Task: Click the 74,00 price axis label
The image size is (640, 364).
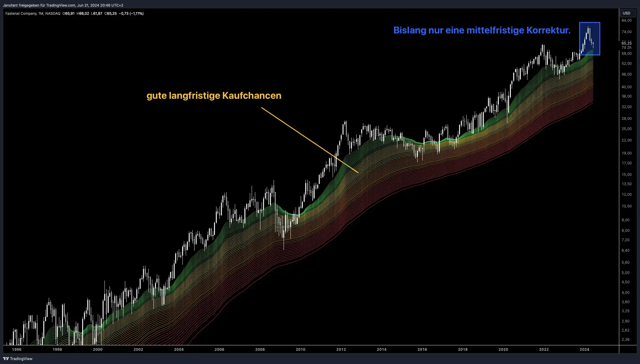Action: click(626, 32)
